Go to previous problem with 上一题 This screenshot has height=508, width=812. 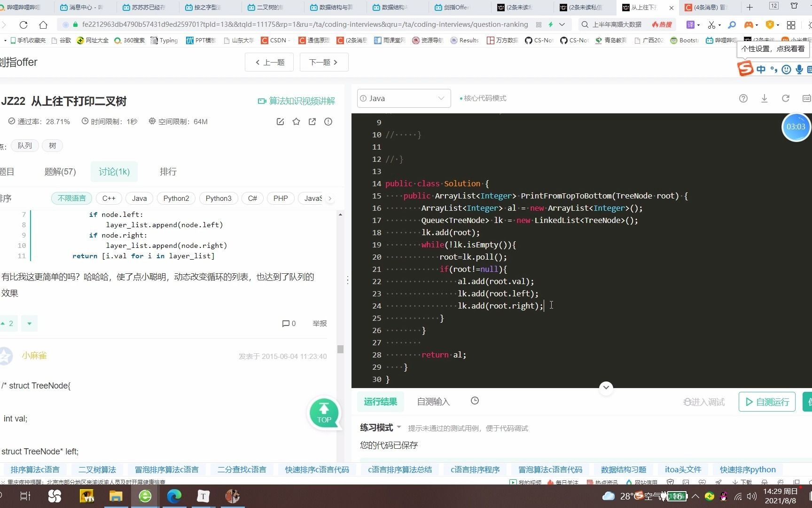269,62
